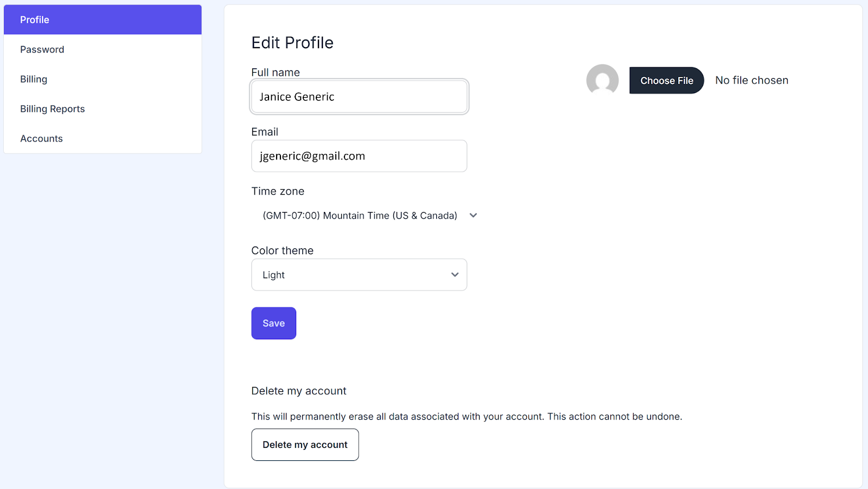Expand the Color theme Light dropdown
The width and height of the screenshot is (868, 489).
(359, 275)
